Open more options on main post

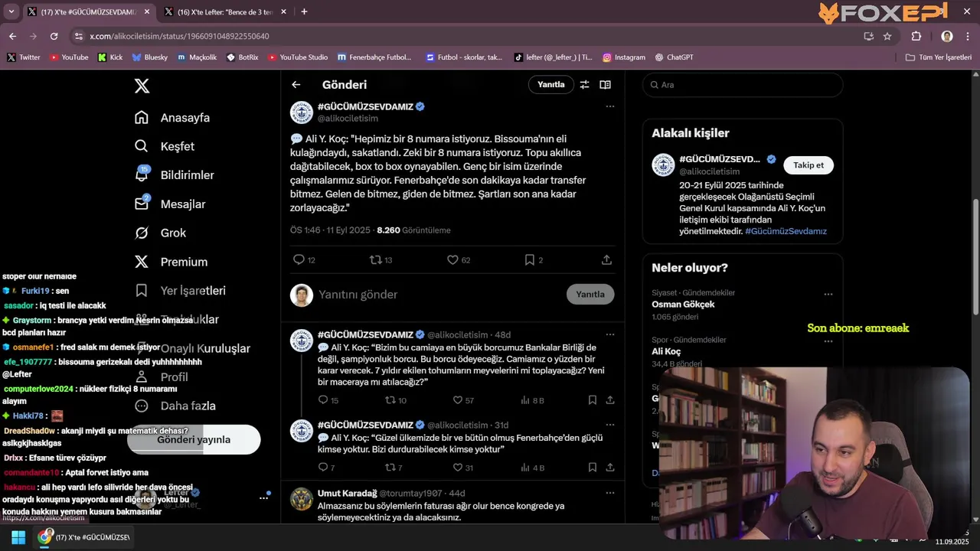[x=610, y=106]
